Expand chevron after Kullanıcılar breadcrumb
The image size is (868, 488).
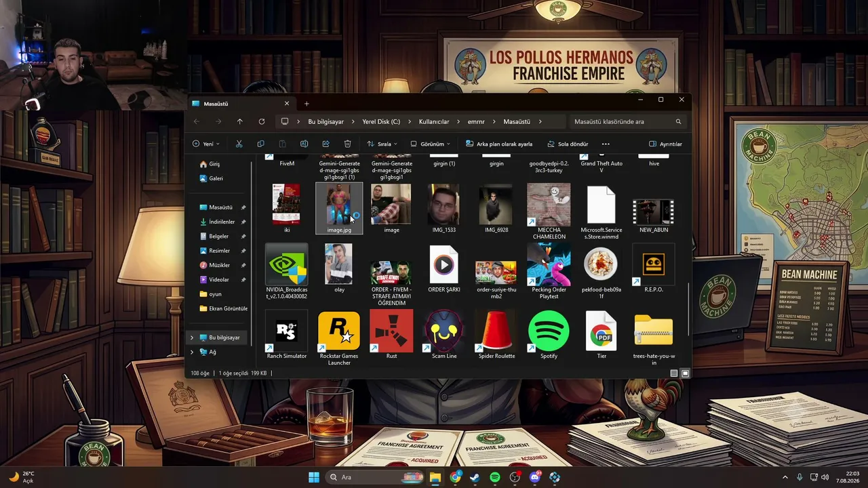[458, 122]
